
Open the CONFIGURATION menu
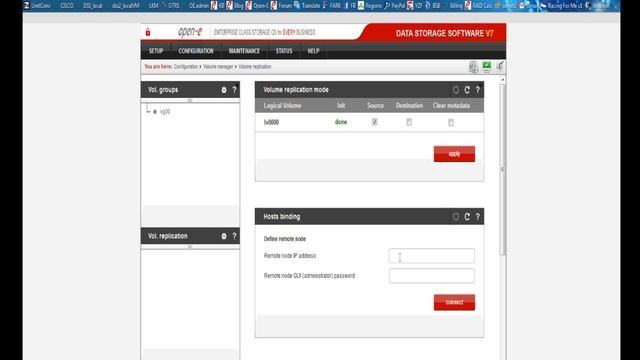pos(196,51)
